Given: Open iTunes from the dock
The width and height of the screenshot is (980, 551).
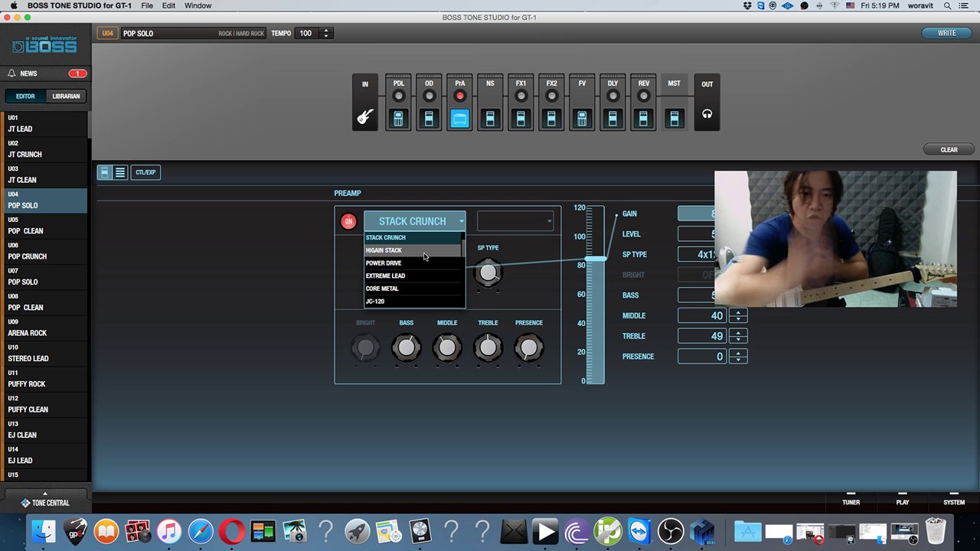Looking at the screenshot, I should pyautogui.click(x=169, y=531).
